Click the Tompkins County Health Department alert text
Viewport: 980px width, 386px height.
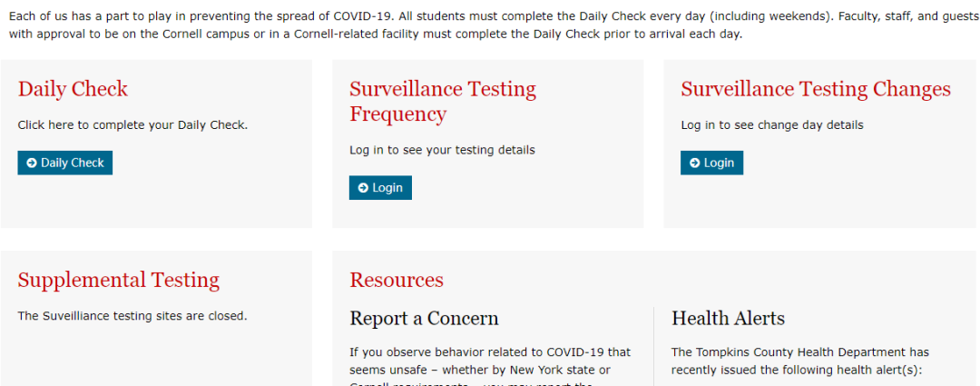point(800,361)
